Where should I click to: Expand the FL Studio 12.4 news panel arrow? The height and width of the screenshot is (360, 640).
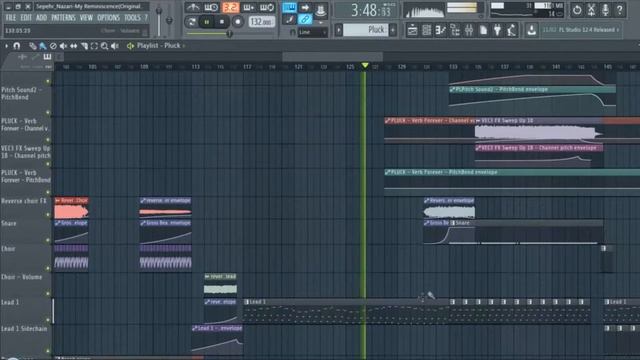618,30
